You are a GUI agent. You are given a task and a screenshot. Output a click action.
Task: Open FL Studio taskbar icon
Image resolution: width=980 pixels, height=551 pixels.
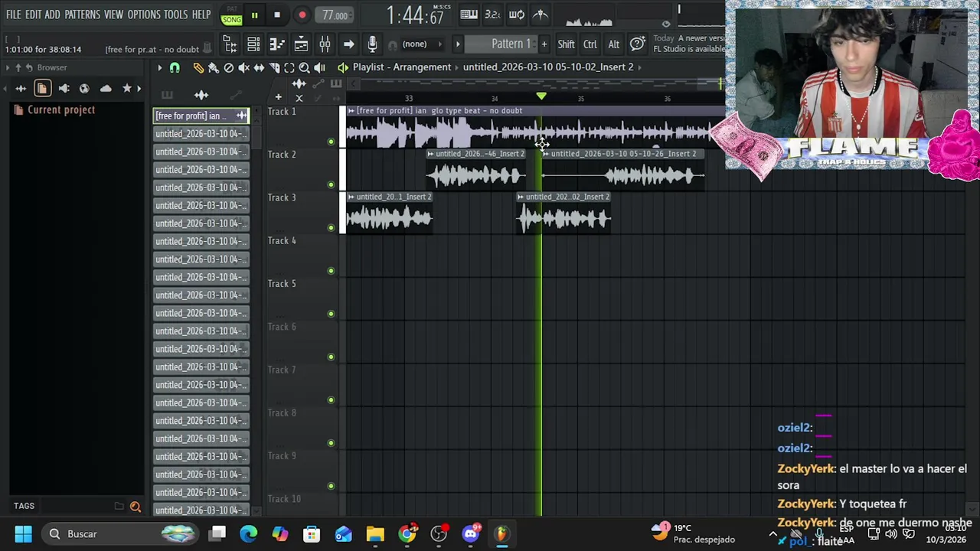(501, 533)
